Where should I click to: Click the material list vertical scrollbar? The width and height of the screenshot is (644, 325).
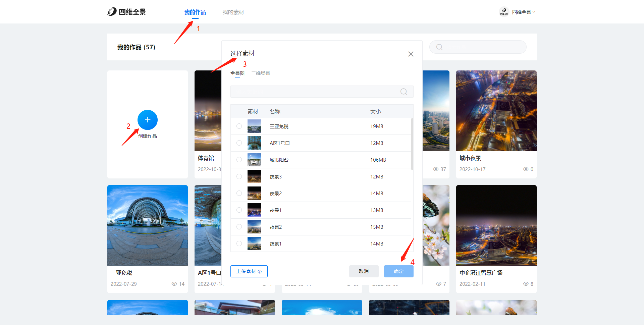pyautogui.click(x=412, y=144)
